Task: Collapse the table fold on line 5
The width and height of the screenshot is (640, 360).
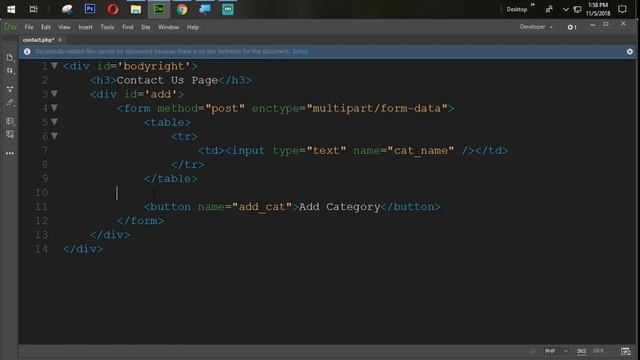Action: coord(54,122)
